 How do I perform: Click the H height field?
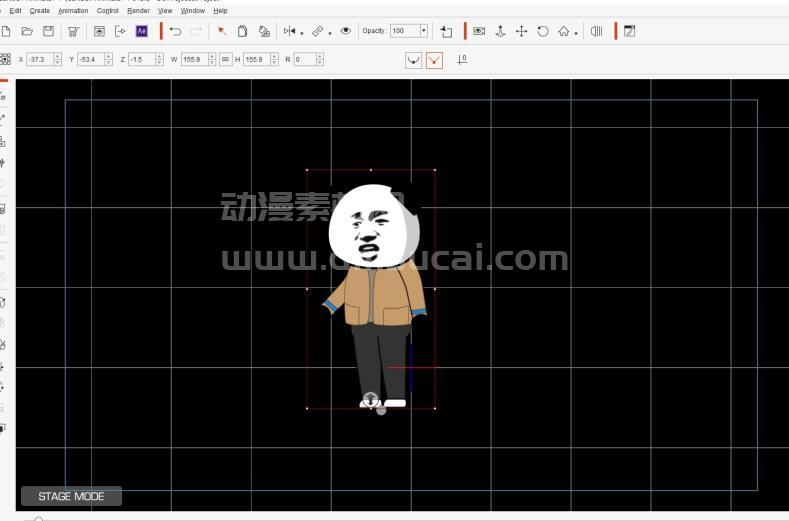click(x=257, y=59)
